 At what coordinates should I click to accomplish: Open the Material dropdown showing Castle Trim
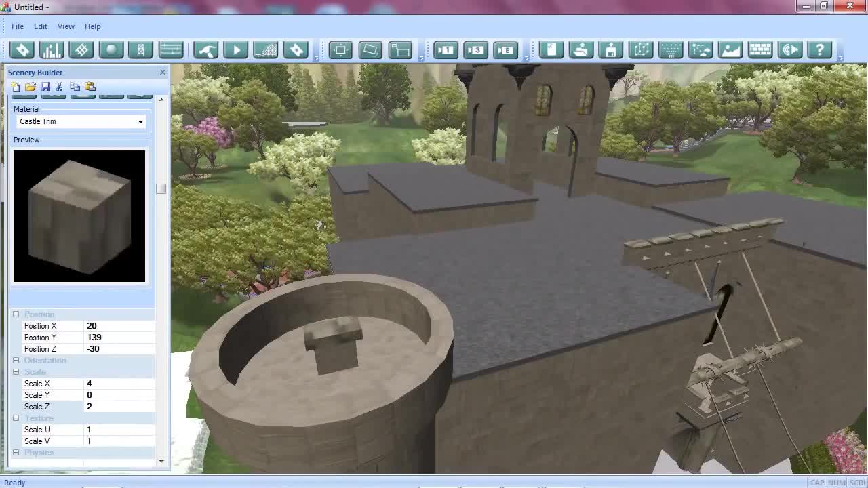(81, 122)
